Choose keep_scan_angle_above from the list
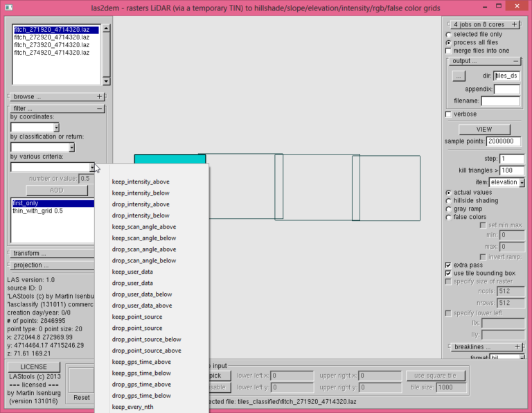This screenshot has height=413, width=532. tap(144, 227)
